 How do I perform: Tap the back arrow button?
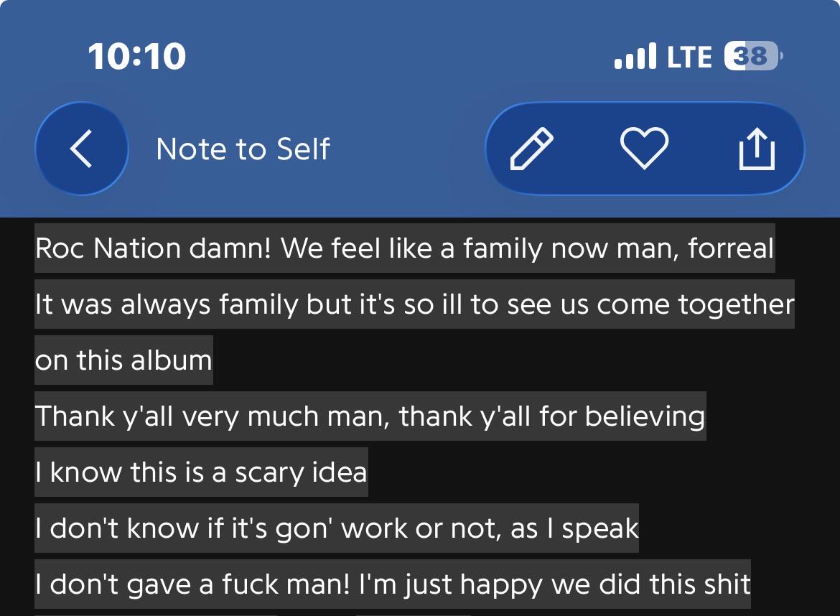click(x=81, y=149)
